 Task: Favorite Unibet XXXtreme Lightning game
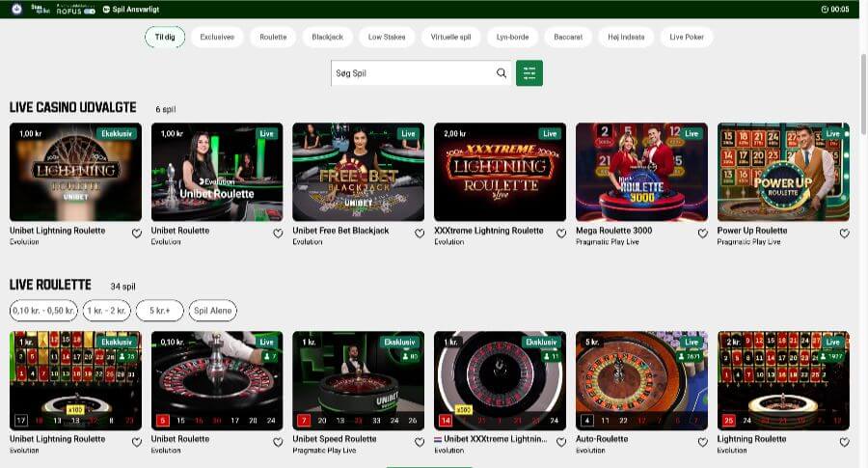(x=561, y=442)
